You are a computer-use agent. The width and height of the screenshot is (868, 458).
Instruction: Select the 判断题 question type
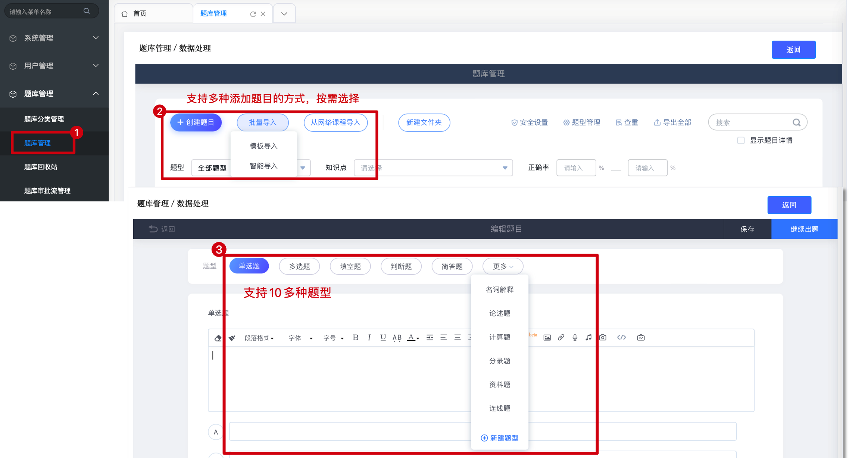point(401,266)
